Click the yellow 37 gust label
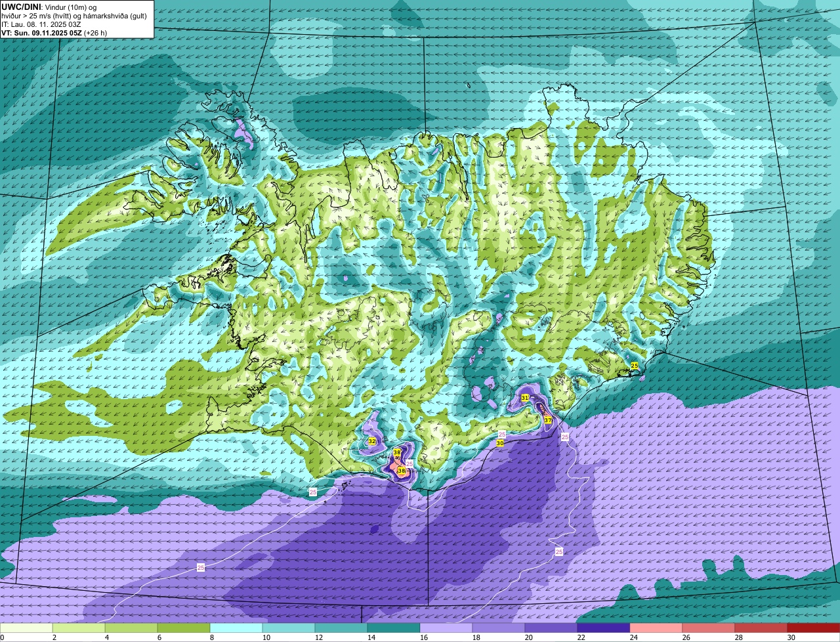Viewport: 840px width, 642px height. pyautogui.click(x=548, y=420)
